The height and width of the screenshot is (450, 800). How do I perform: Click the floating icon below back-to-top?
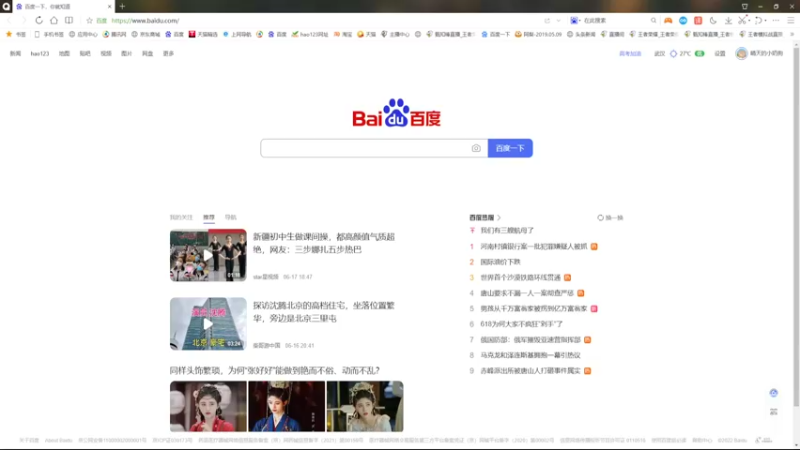(773, 411)
